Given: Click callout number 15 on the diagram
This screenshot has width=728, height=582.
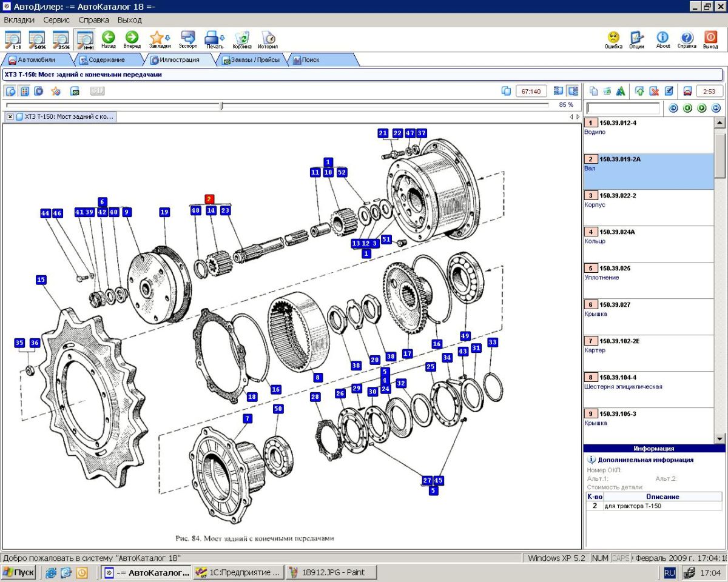Looking at the screenshot, I should click(41, 279).
